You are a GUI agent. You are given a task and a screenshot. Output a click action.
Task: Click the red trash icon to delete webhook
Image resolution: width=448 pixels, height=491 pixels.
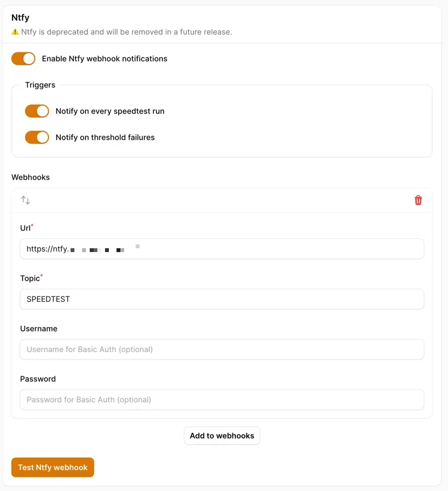(418, 200)
